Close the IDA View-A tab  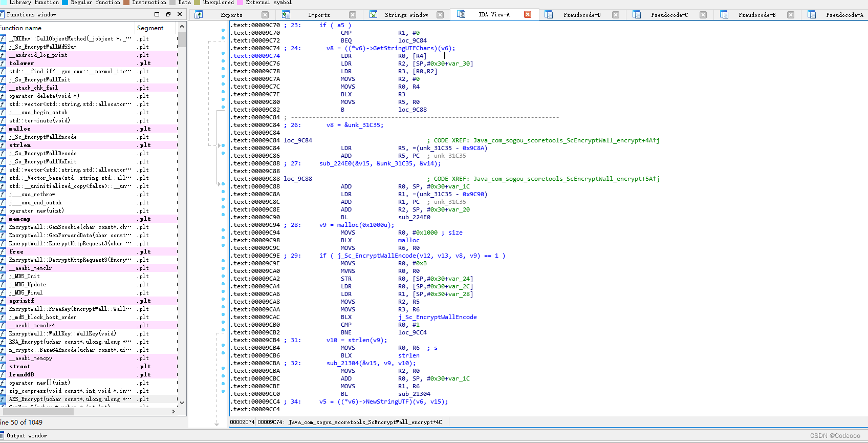point(528,14)
